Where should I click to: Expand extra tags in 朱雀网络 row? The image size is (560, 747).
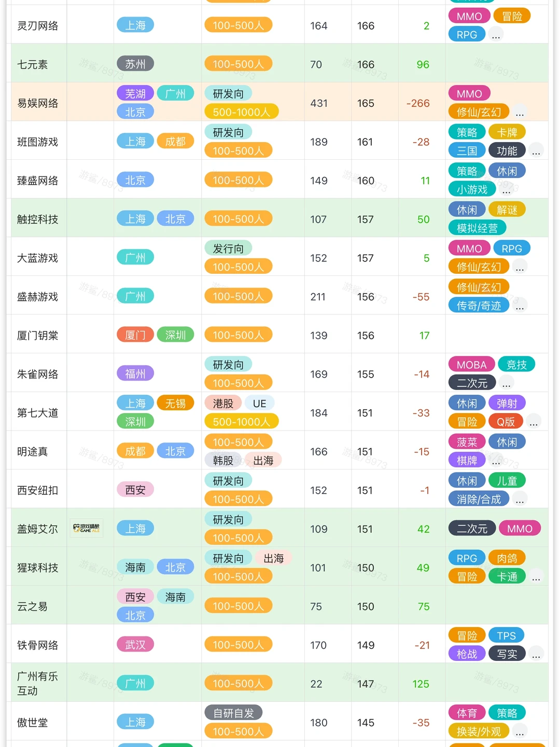[x=506, y=383]
